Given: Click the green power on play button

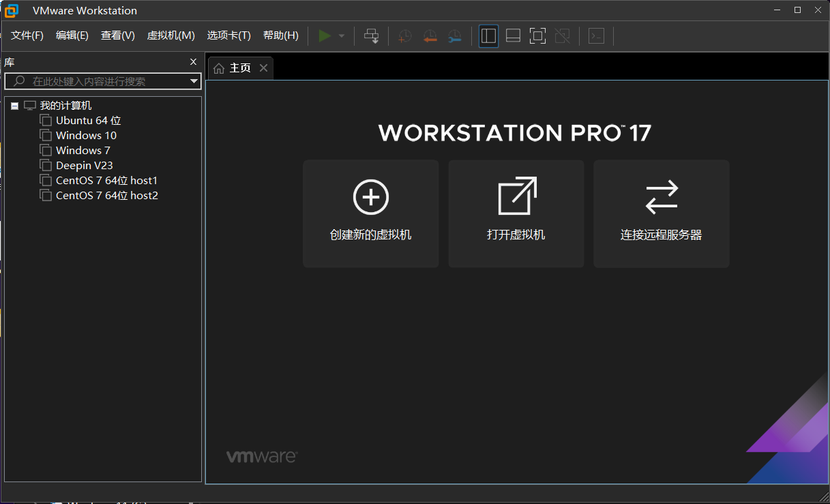Looking at the screenshot, I should (325, 35).
